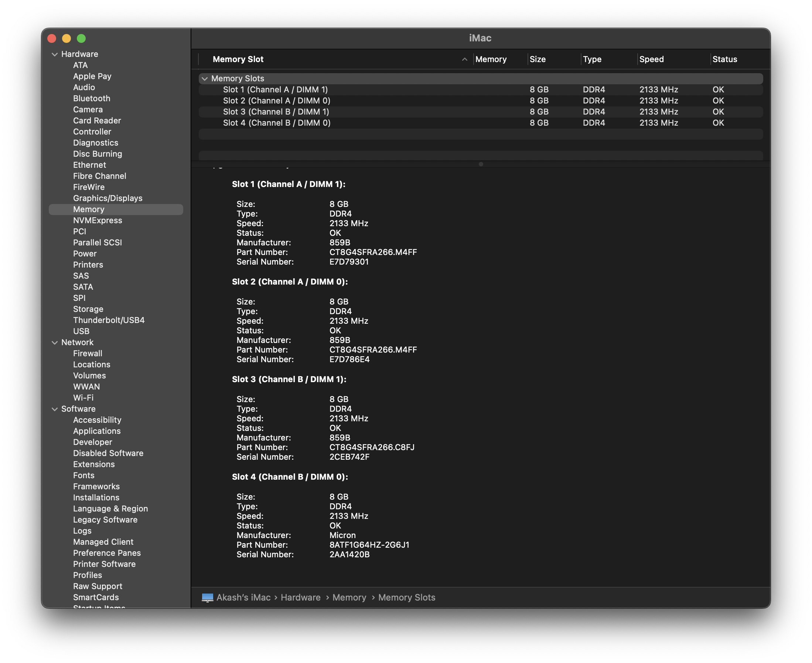Image resolution: width=812 pixels, height=663 pixels.
Task: Select Fonts under Software
Action: point(83,475)
